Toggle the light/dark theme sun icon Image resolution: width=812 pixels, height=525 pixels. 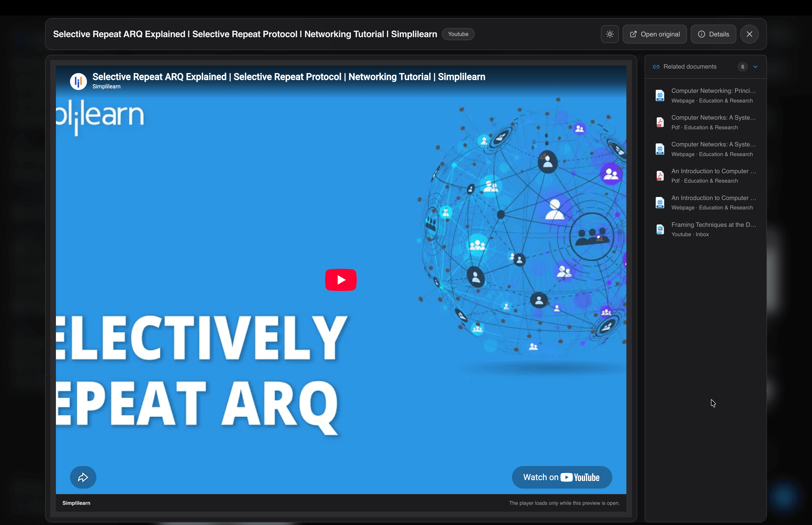[610, 34]
